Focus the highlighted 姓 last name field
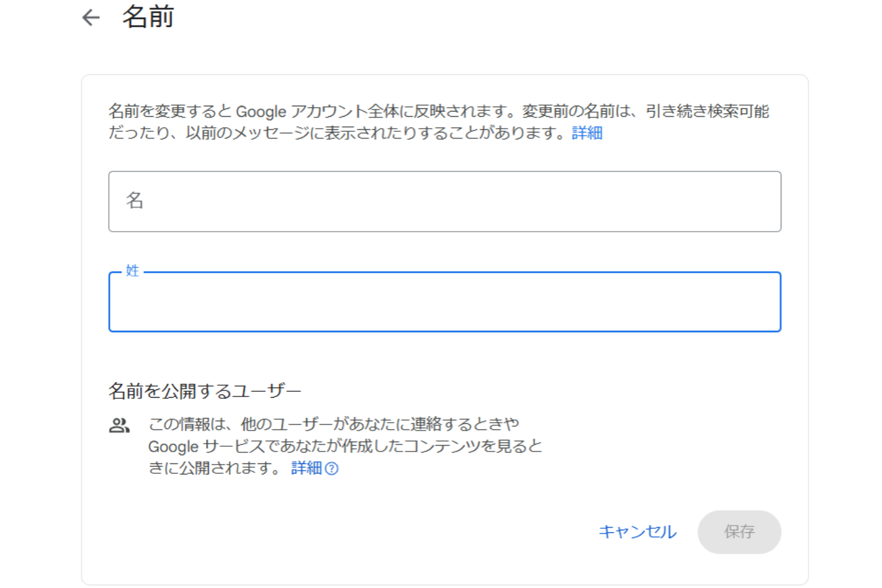This screenshot has height=588, width=882. tap(444, 302)
